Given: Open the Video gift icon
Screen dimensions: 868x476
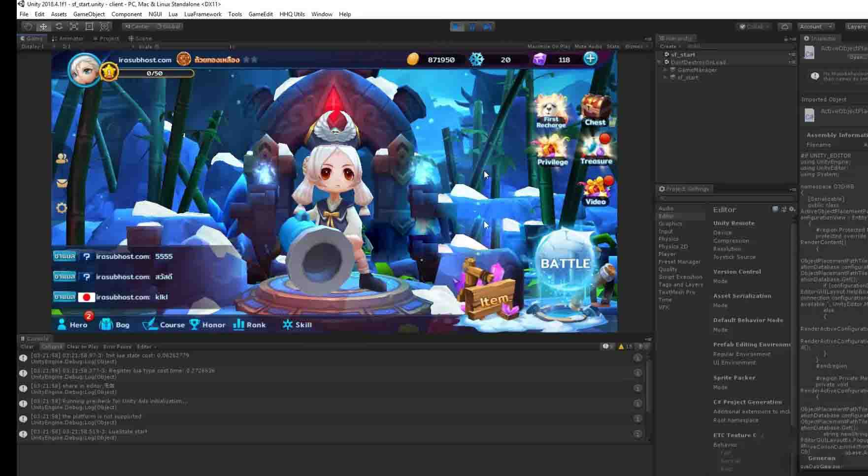Looking at the screenshot, I should tap(596, 191).
